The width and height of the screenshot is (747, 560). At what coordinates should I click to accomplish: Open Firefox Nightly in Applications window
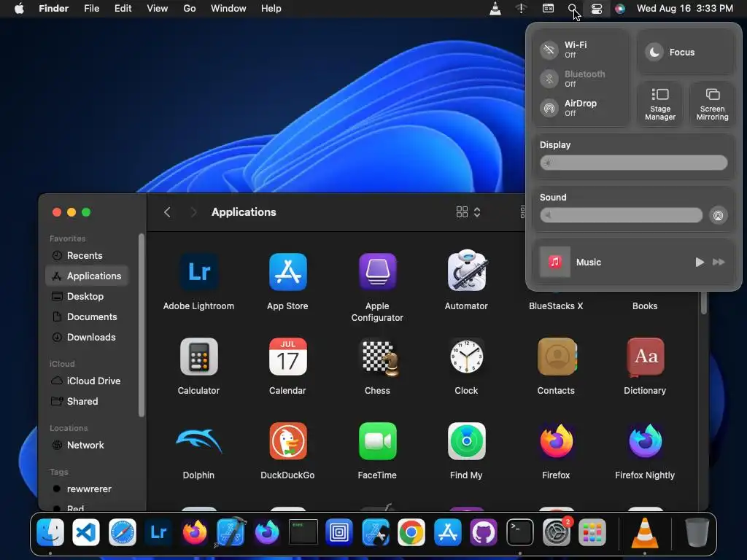[x=646, y=441]
